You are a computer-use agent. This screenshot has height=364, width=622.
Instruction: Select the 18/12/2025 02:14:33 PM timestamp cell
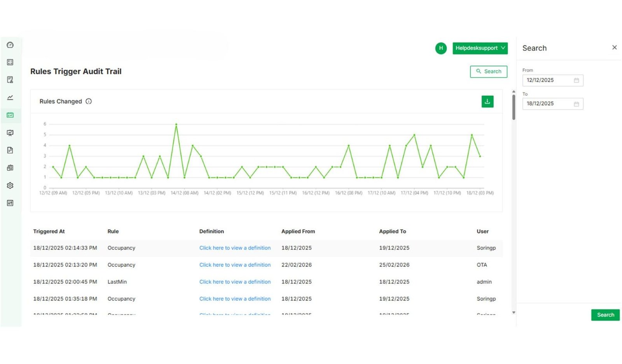tap(65, 248)
